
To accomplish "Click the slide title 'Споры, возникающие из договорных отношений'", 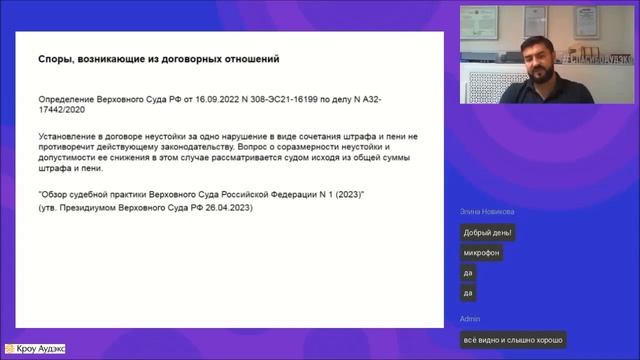I will tap(159, 59).
